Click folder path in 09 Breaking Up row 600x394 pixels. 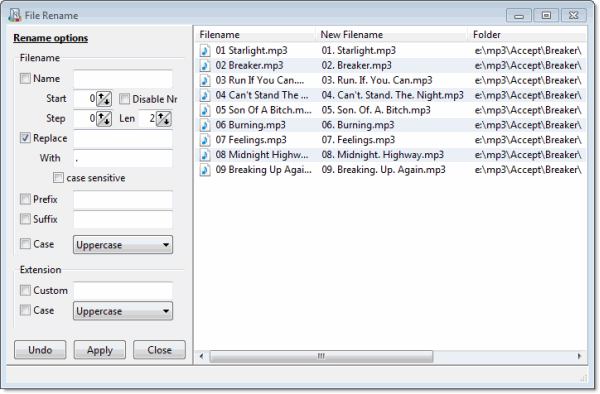point(528,170)
